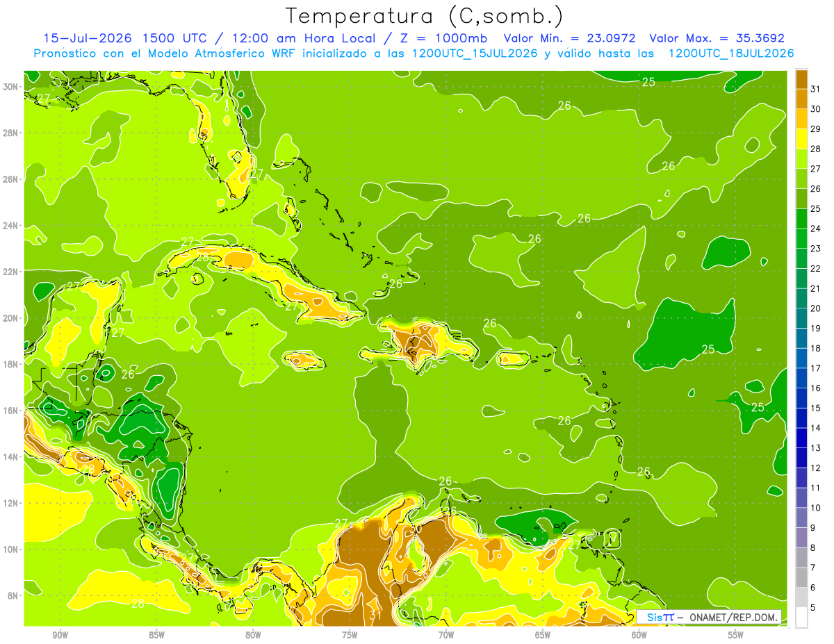Viewport: 834px width, 644px height.
Task: Select the 'Valor Max. = 35.3692' readout
Action: tap(717, 38)
